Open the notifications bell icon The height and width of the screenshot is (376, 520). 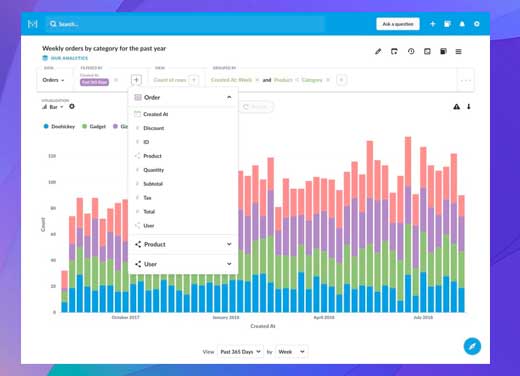click(x=462, y=24)
